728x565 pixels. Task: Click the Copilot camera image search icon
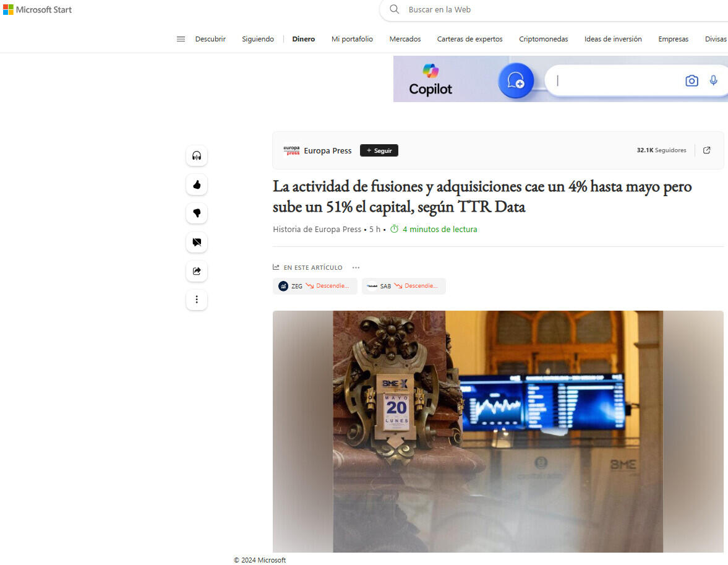(692, 80)
